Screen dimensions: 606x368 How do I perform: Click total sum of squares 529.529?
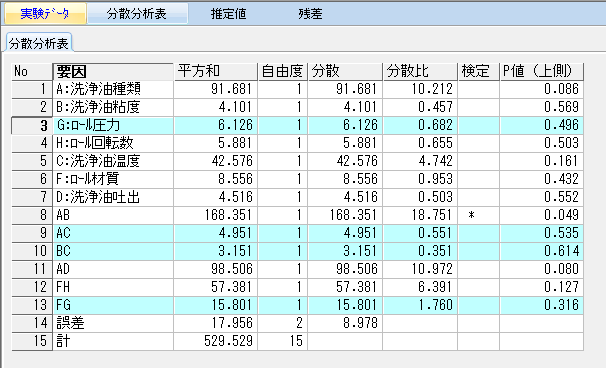[x=216, y=341]
